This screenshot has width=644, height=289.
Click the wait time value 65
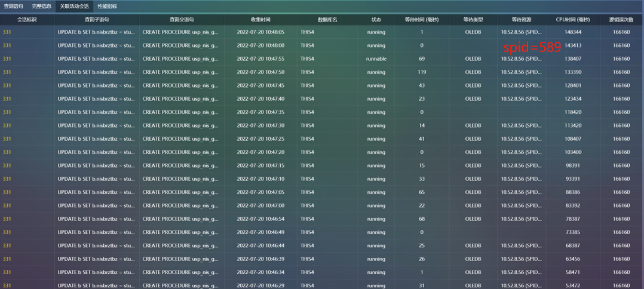pyautogui.click(x=422, y=192)
